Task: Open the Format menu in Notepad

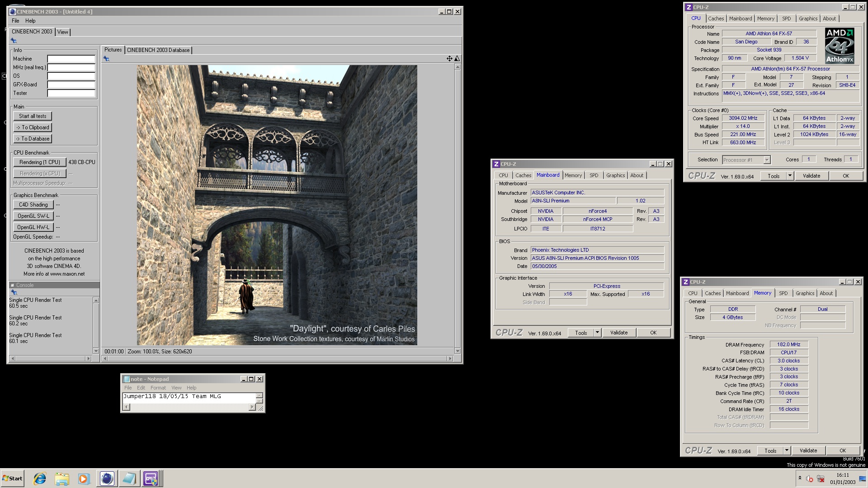Action: 158,388
